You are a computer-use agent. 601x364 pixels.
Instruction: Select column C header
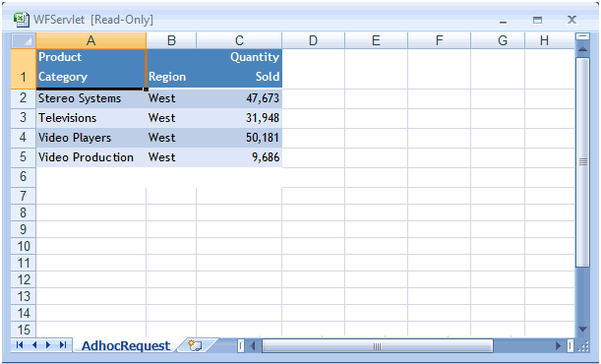pyautogui.click(x=239, y=40)
